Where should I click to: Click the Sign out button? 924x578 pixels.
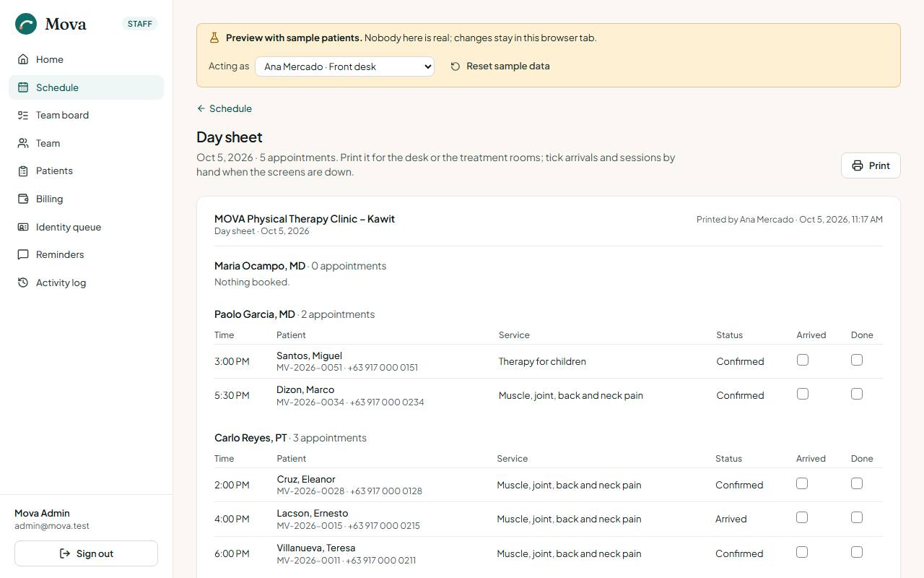tap(86, 553)
